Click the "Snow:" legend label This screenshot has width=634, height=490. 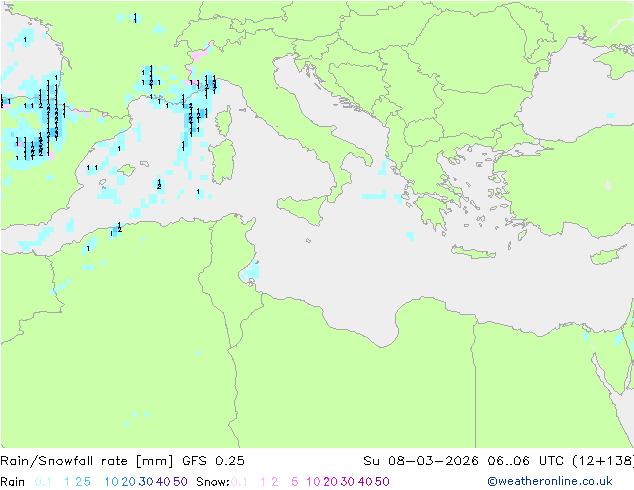(213, 482)
